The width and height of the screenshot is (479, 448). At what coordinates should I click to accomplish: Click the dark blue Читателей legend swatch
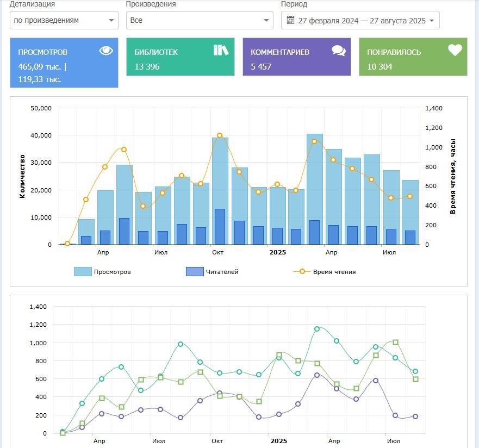(195, 272)
